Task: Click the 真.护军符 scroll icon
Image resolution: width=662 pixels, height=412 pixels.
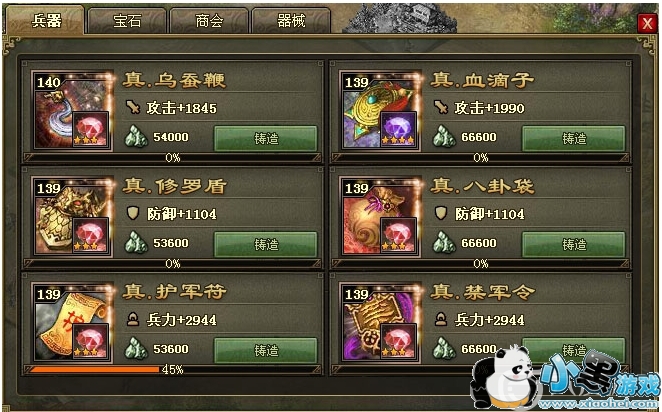Action: tap(73, 323)
